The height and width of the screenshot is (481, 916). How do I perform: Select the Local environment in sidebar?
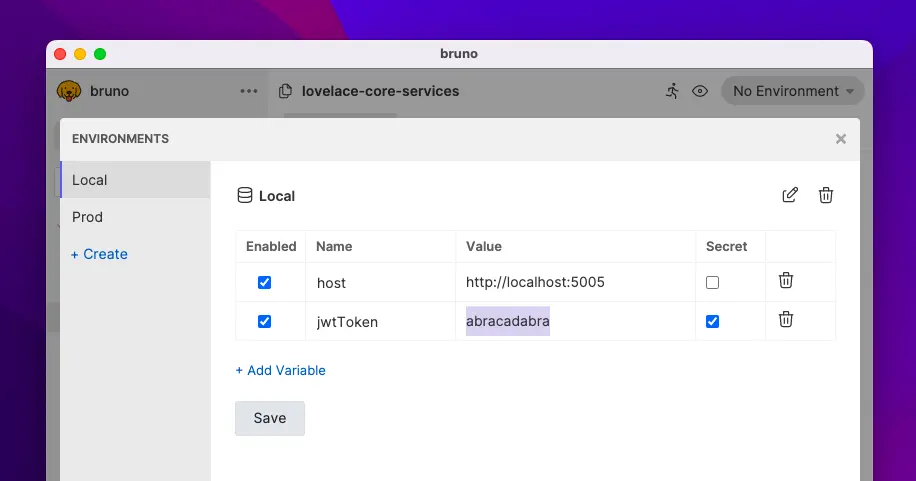[x=135, y=180]
